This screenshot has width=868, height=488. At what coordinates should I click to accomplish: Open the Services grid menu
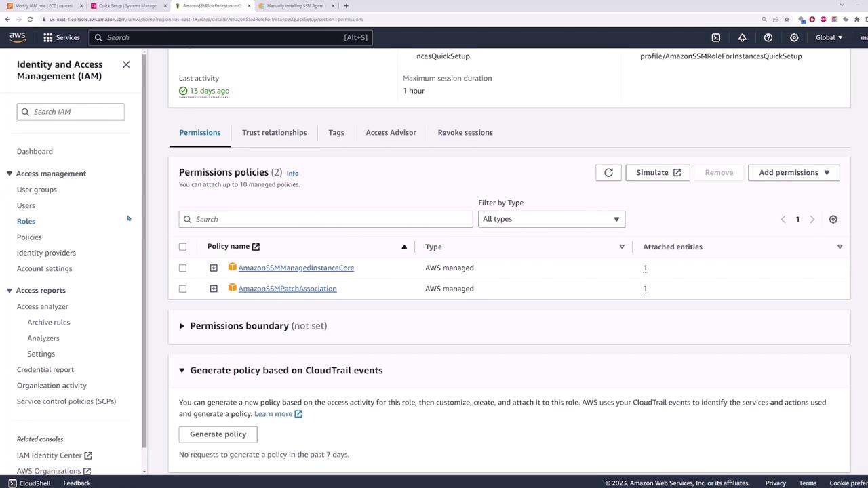coord(62,37)
